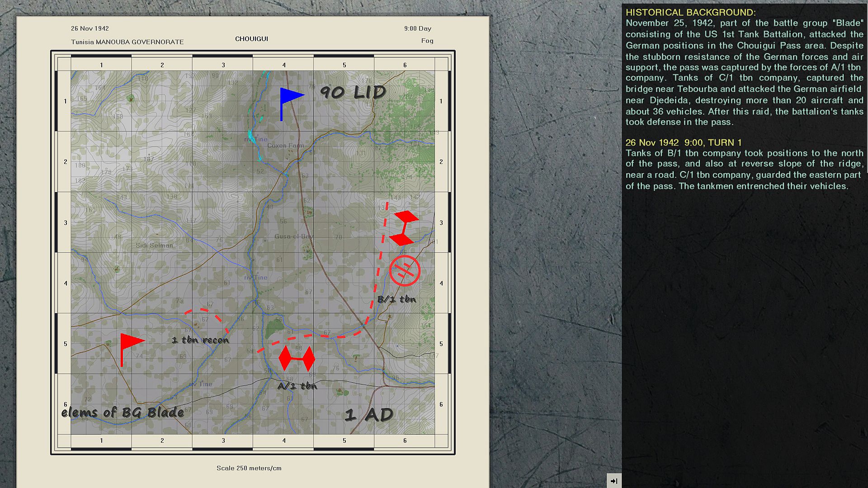868x488 pixels.
Task: Collapse the briefing panel with arrow button
Action: [x=613, y=481]
